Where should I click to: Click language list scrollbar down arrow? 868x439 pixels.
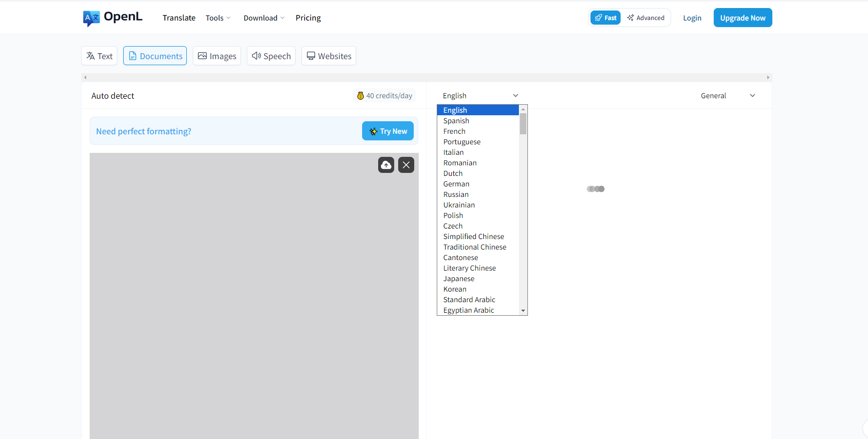coord(523,311)
